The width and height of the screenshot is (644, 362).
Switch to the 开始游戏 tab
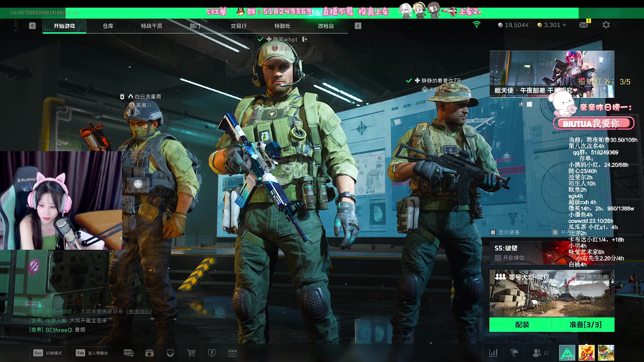[x=64, y=26]
